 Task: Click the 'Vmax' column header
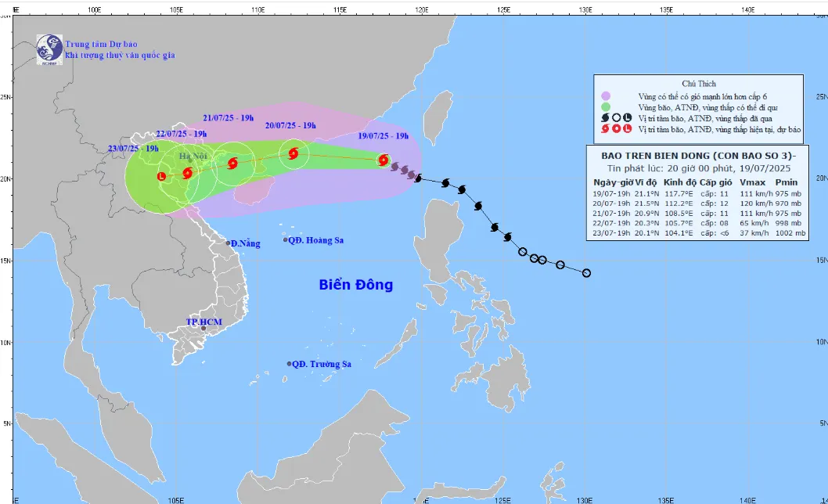pyautogui.click(x=753, y=182)
